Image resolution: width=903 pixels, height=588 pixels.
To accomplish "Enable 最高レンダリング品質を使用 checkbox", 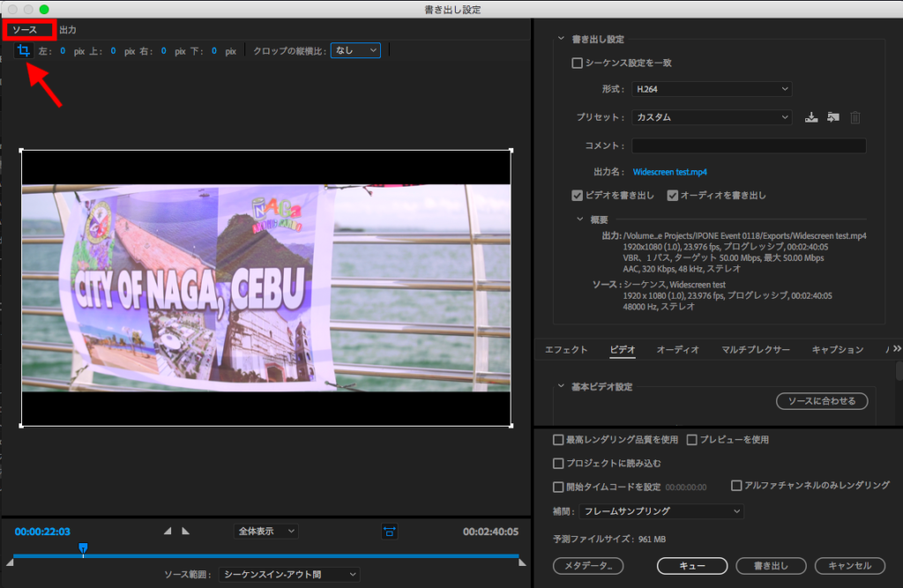I will tap(558, 440).
